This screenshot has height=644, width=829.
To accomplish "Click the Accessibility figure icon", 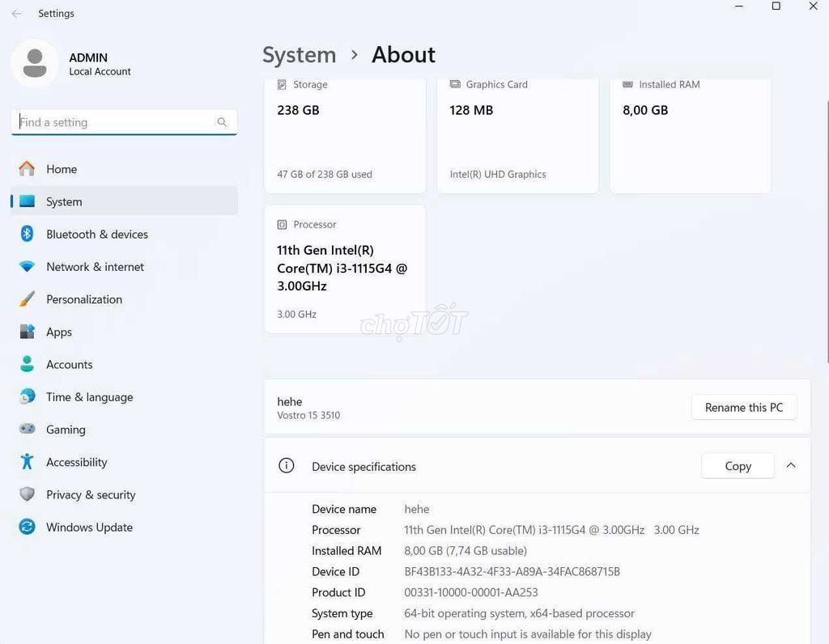I will 27,462.
